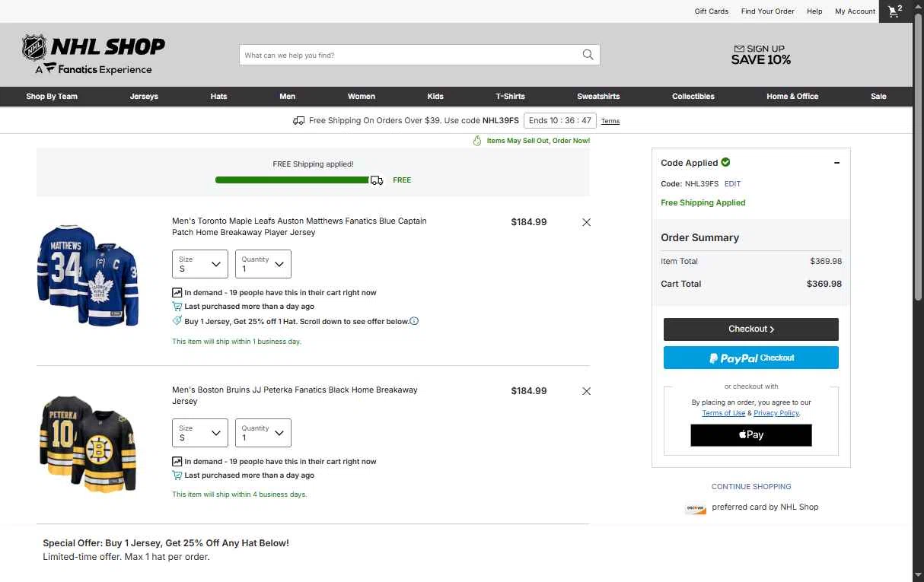The width and height of the screenshot is (924, 582).
Task: Click the Checkout button
Action: [751, 329]
